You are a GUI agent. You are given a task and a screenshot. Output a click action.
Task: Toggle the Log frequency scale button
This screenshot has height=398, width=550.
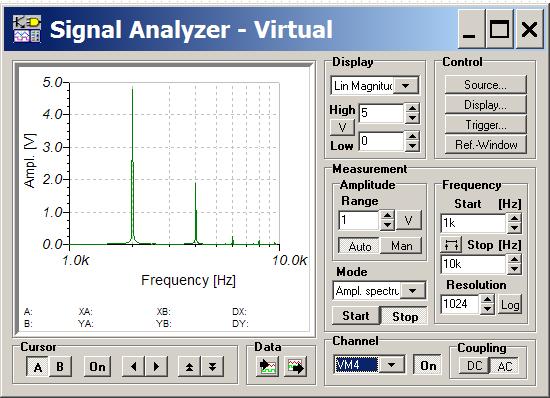tap(510, 305)
